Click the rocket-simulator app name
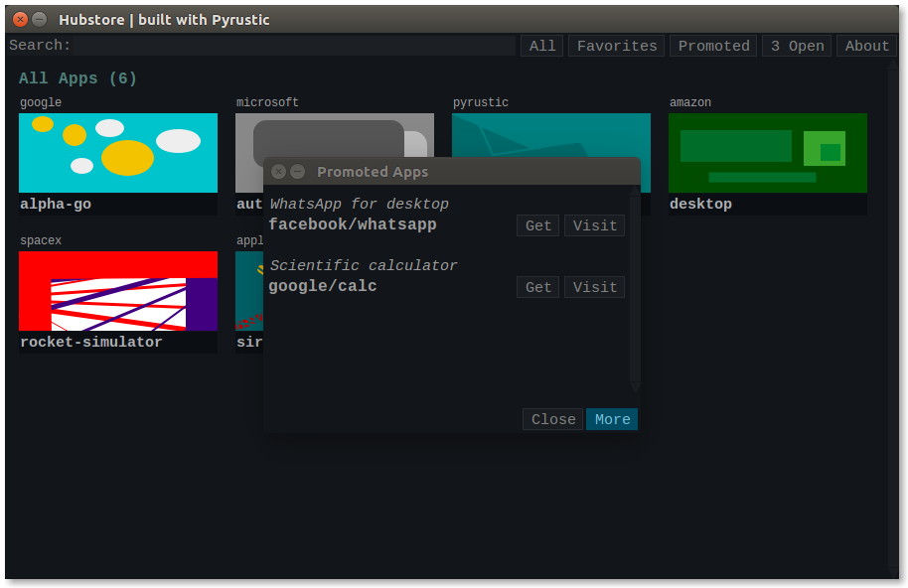This screenshot has height=588, width=908. (x=91, y=342)
